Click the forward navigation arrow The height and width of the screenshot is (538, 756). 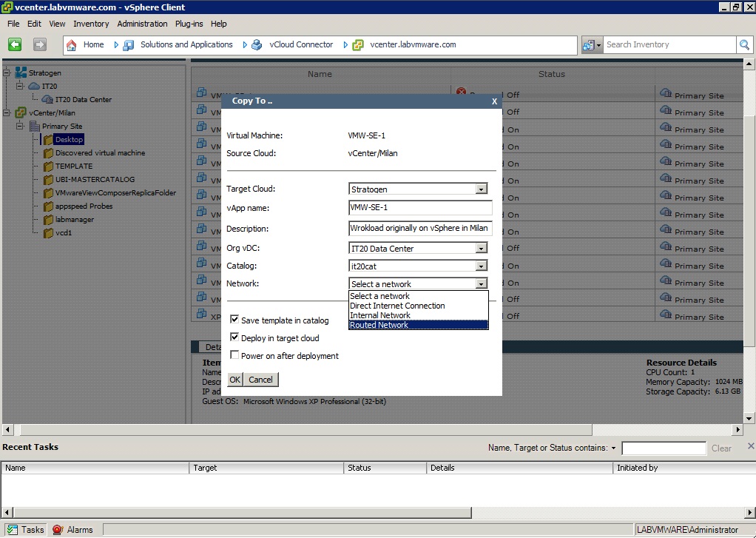(x=39, y=45)
